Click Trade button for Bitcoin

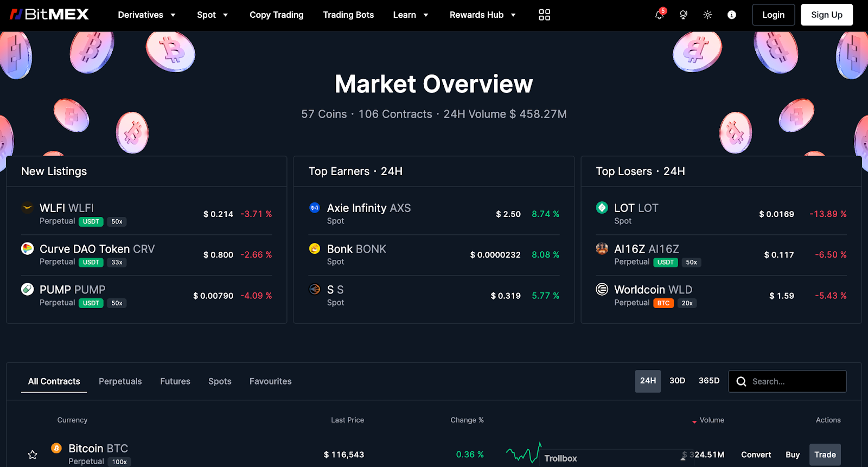[x=825, y=455]
